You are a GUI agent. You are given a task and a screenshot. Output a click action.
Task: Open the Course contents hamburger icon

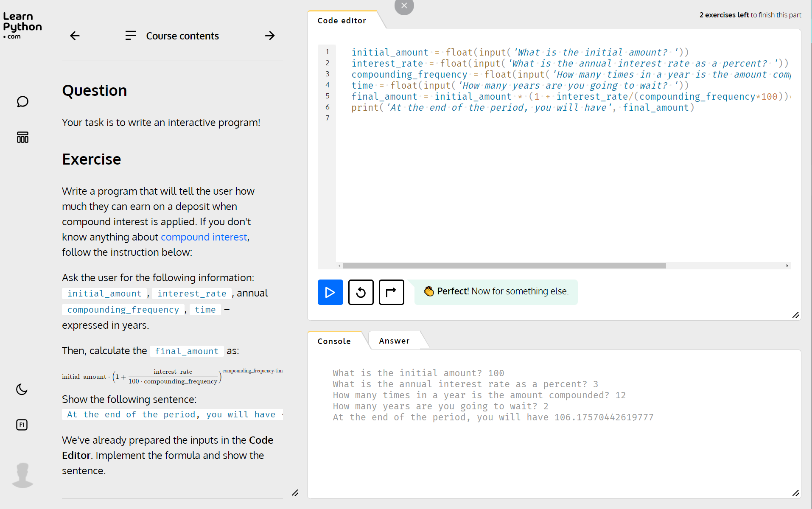tap(130, 36)
